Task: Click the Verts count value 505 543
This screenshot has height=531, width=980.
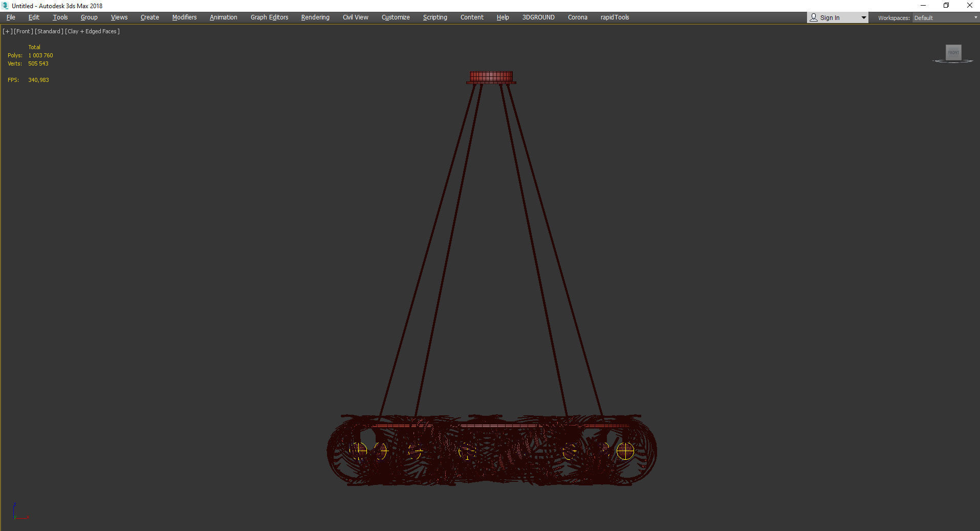Action: pyautogui.click(x=38, y=63)
